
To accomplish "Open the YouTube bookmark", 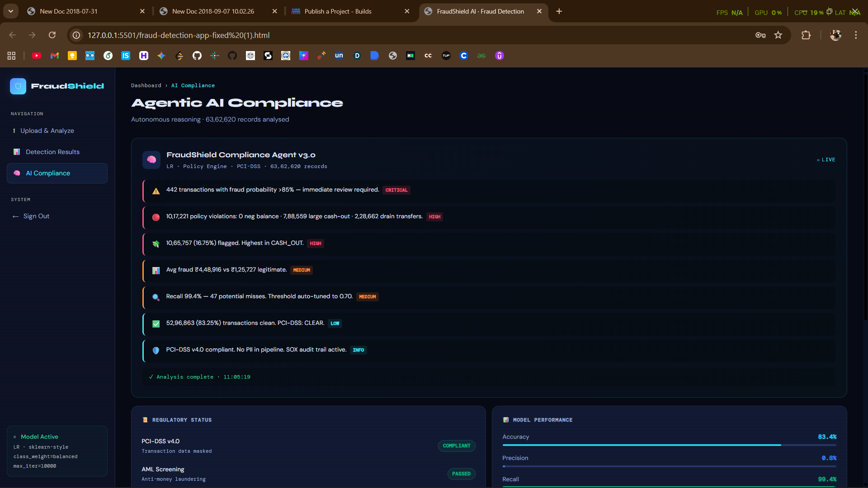I will (x=37, y=56).
